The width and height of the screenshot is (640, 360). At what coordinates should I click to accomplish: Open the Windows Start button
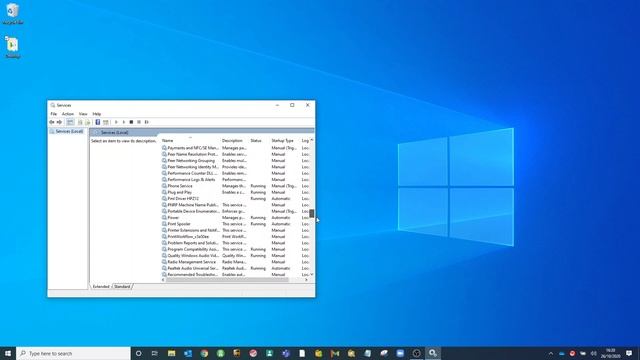coord(8,353)
